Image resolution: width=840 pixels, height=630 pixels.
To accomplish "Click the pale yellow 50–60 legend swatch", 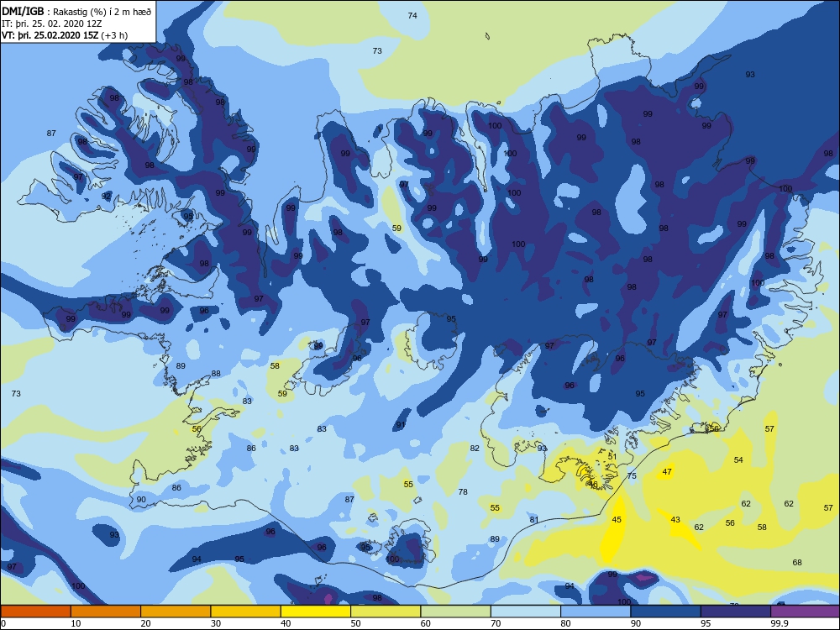I will click(x=386, y=612).
